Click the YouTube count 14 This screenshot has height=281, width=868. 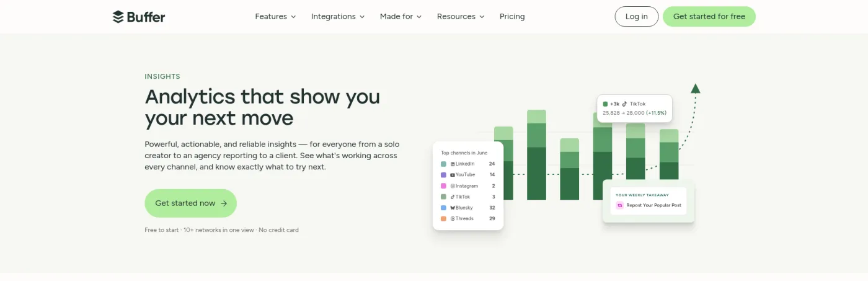point(492,175)
